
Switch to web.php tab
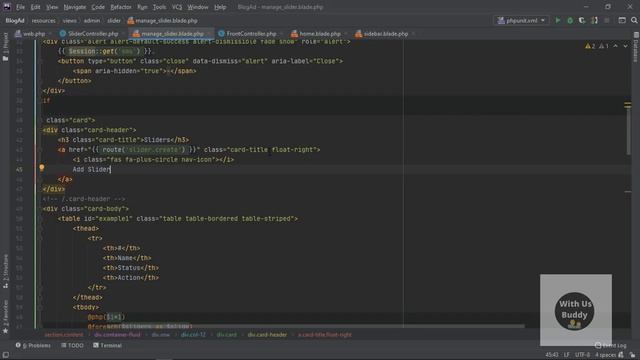33,34
